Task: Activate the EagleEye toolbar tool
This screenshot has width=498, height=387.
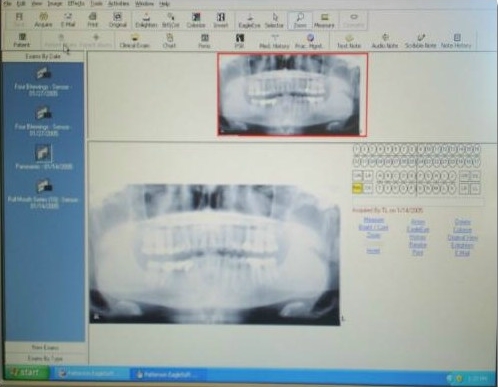Action: coord(249,20)
